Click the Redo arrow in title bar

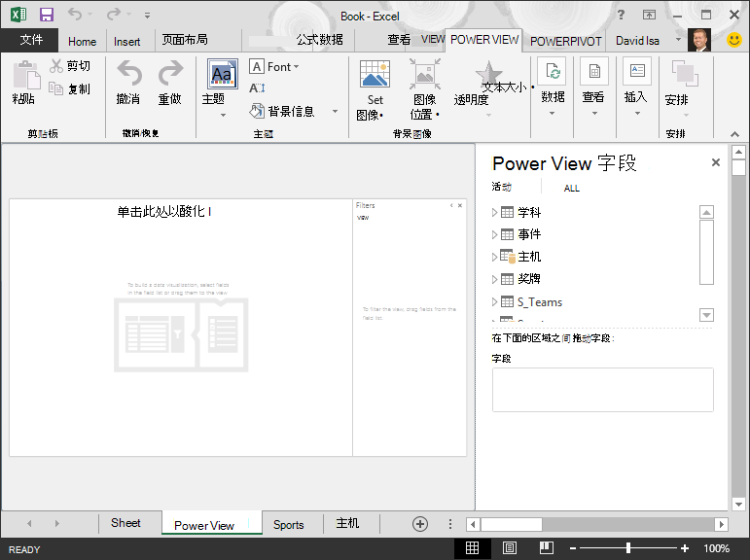click(x=114, y=14)
